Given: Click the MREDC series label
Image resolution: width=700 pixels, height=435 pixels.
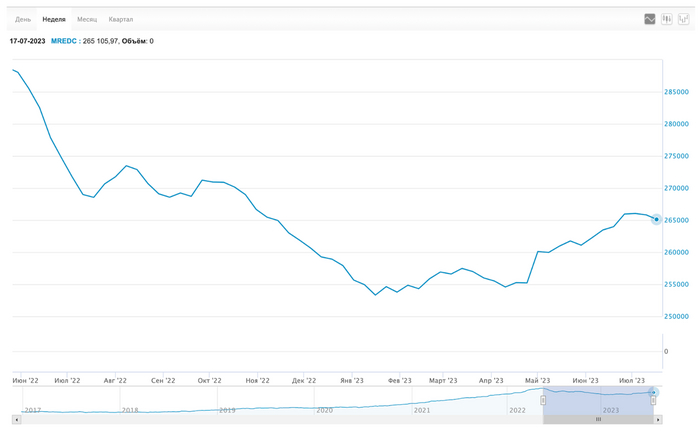Looking at the screenshot, I should (x=63, y=41).
